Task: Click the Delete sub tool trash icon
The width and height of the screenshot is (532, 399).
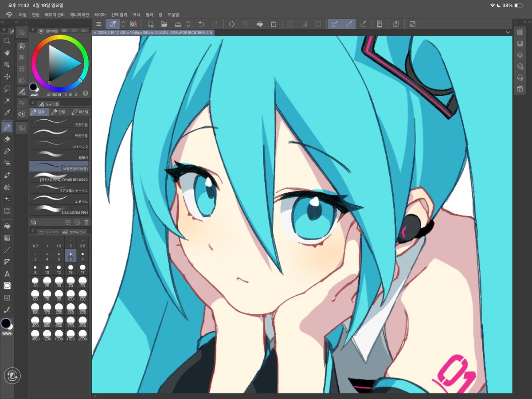Action: (86, 222)
